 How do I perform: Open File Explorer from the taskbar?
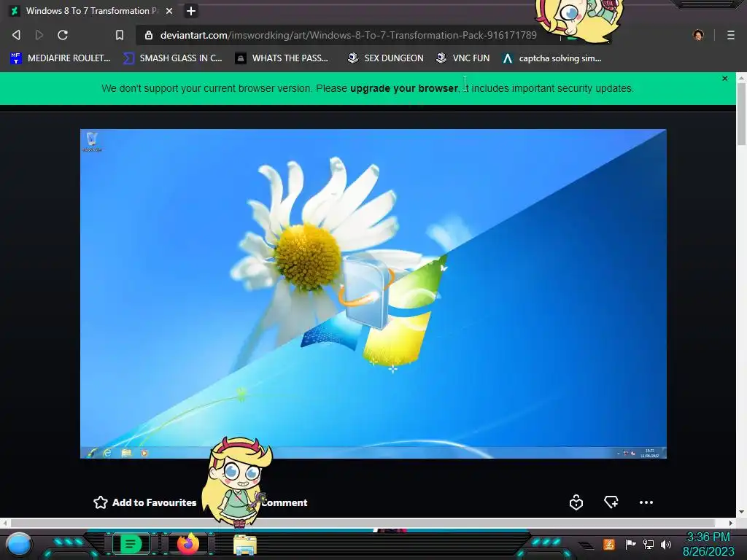(245, 545)
